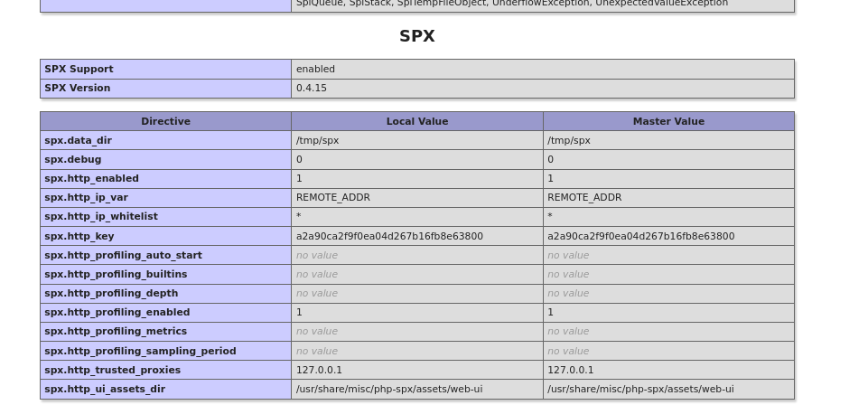
Task: Click Master 'no value' for spx.http_profiling_depth
Action: 568,293
